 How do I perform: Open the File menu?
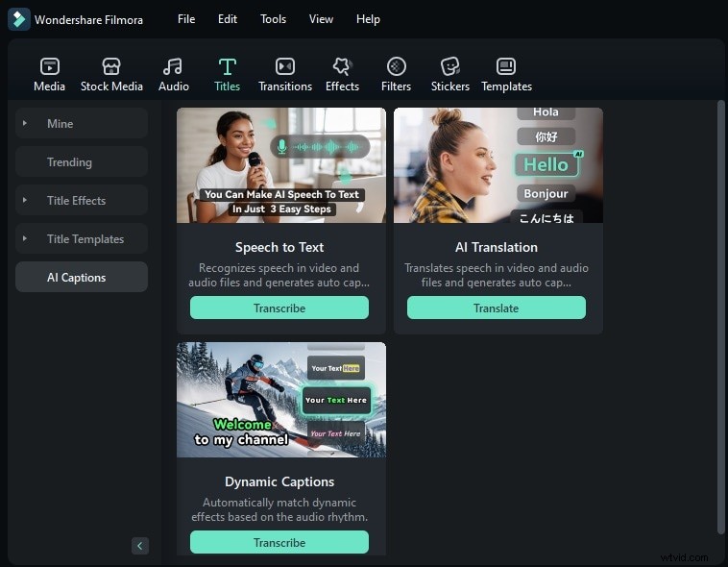coord(186,19)
